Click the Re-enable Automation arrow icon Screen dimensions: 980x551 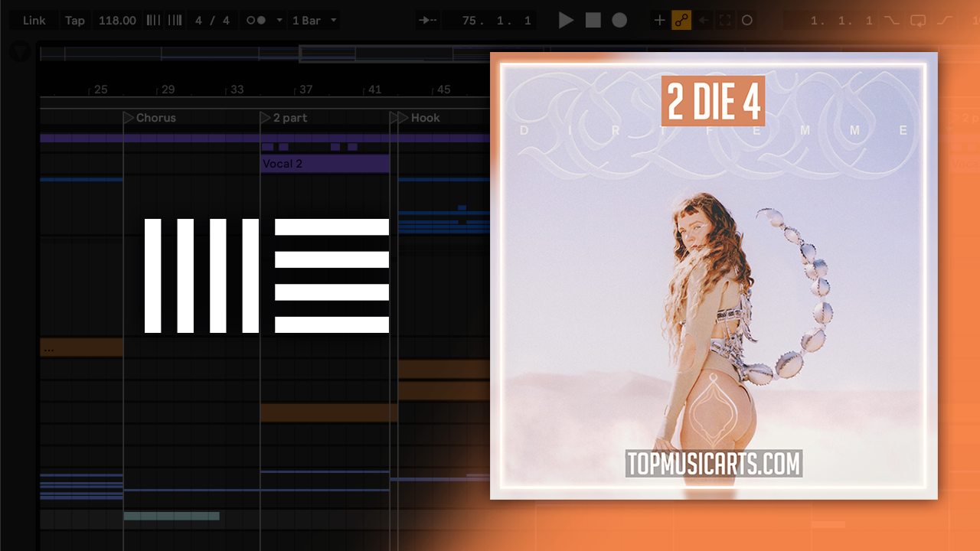coord(704,20)
